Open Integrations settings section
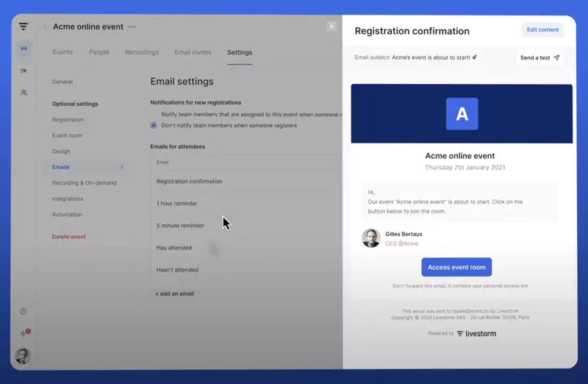This screenshot has width=588, height=384. coord(68,199)
